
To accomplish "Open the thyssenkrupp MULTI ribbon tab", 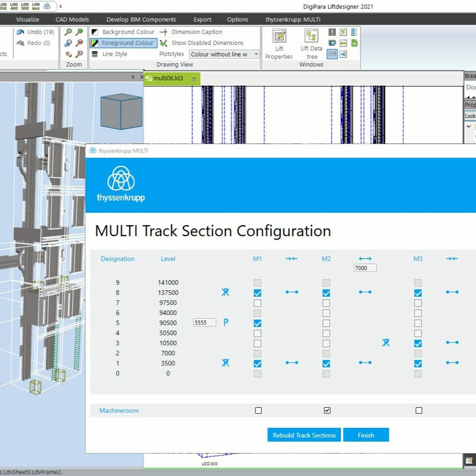I will tap(293, 20).
